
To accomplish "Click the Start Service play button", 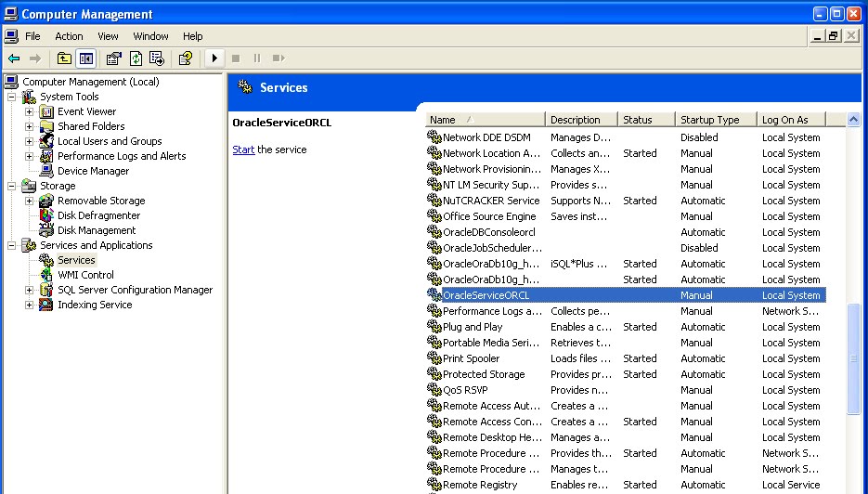I will tap(214, 58).
